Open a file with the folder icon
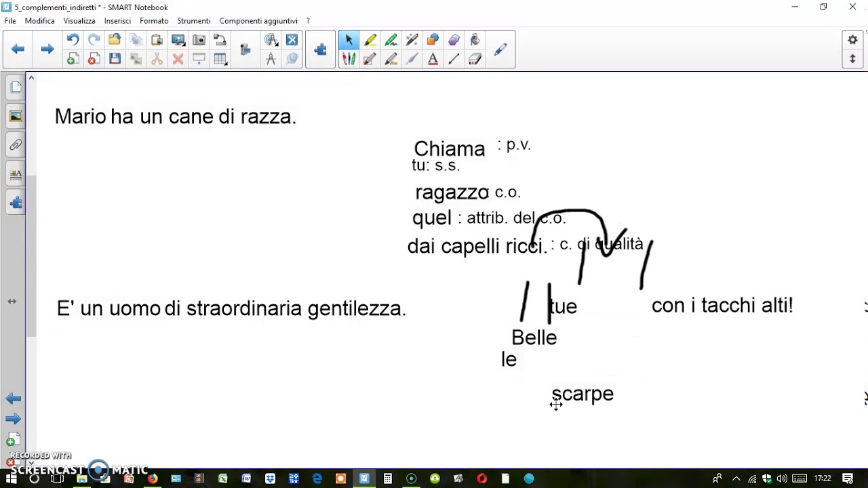868x488 pixels. [115, 39]
